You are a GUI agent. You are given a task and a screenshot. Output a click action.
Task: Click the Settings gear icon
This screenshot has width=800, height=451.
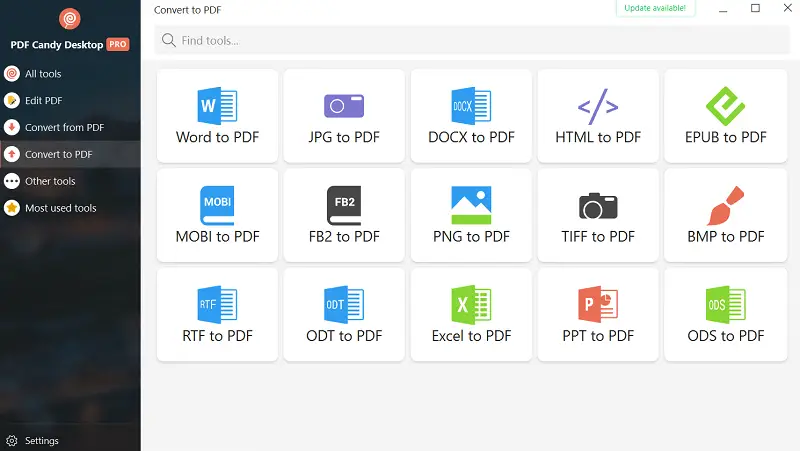tap(12, 441)
